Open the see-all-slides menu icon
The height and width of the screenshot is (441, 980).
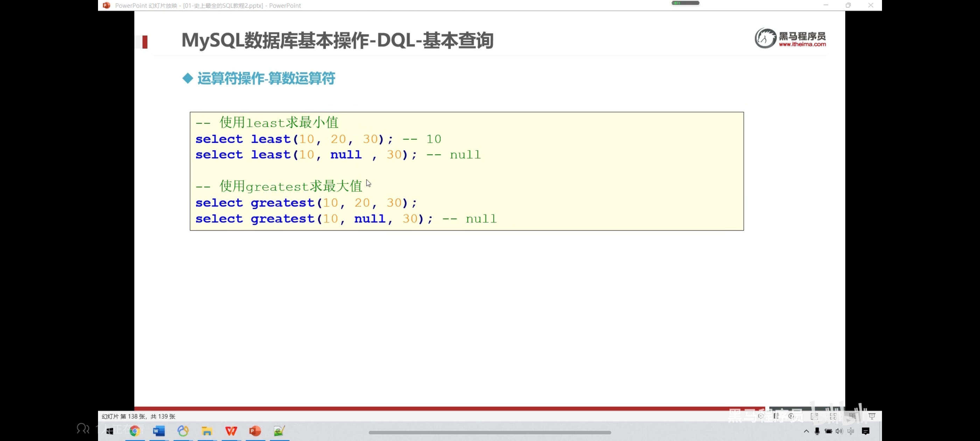click(776, 416)
